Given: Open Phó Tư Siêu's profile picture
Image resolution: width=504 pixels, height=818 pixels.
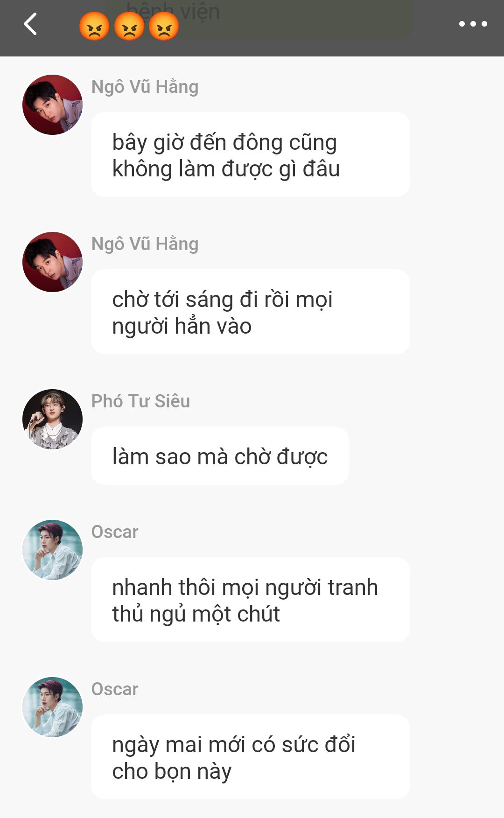Looking at the screenshot, I should click(x=52, y=419).
